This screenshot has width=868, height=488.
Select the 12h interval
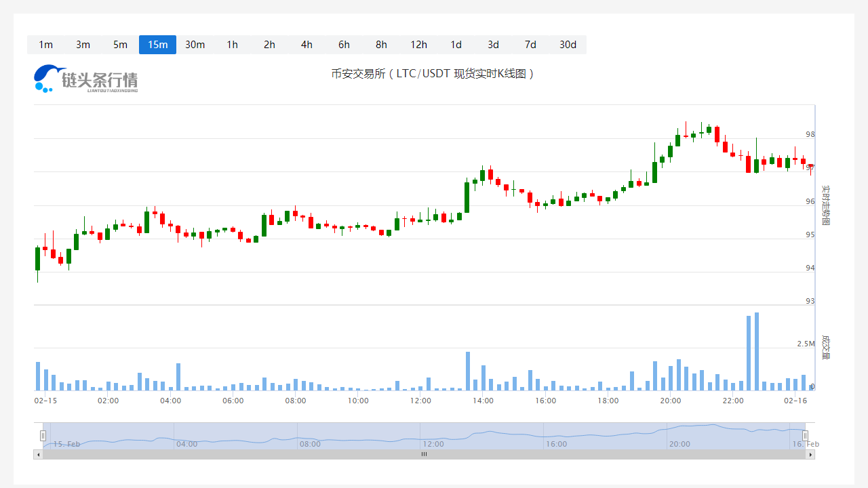pos(418,45)
